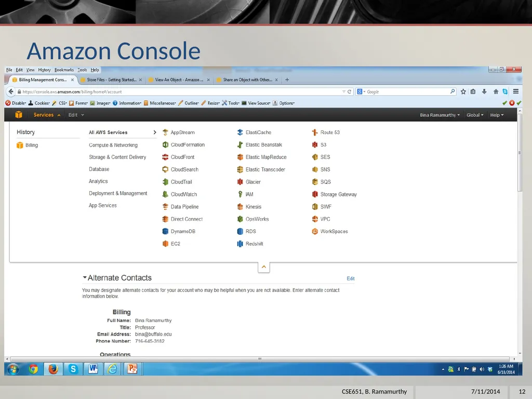Open Word from the taskbar

[x=93, y=369]
